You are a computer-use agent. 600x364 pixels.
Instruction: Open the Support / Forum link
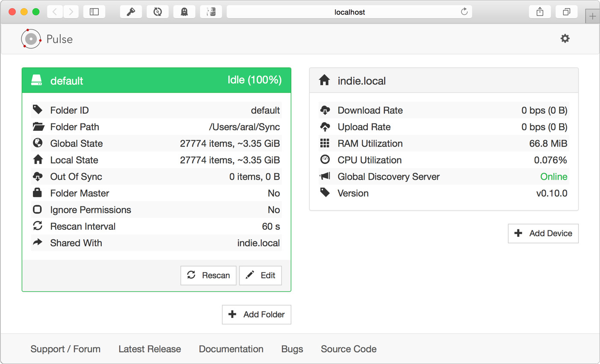click(65, 349)
